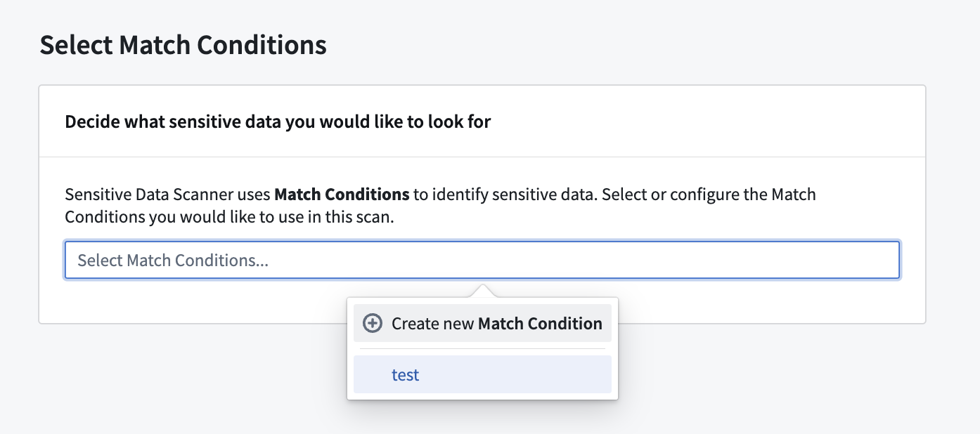Click the Select Match Conditions page heading
This screenshot has width=980, height=434.
[x=183, y=45]
